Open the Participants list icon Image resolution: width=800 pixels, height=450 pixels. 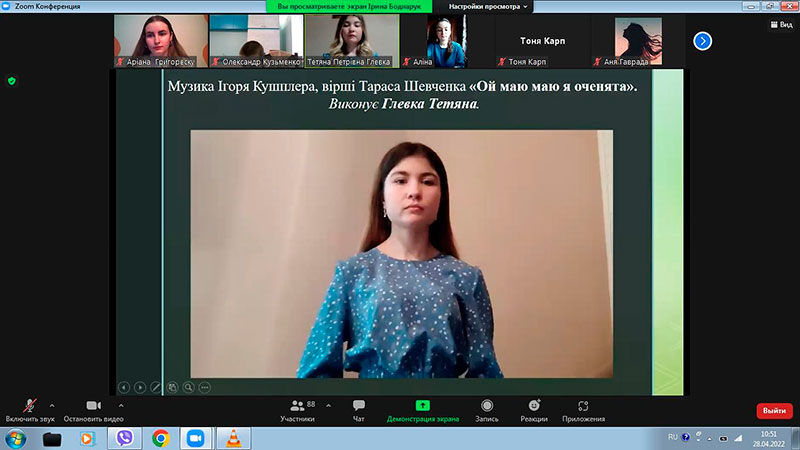(x=297, y=406)
